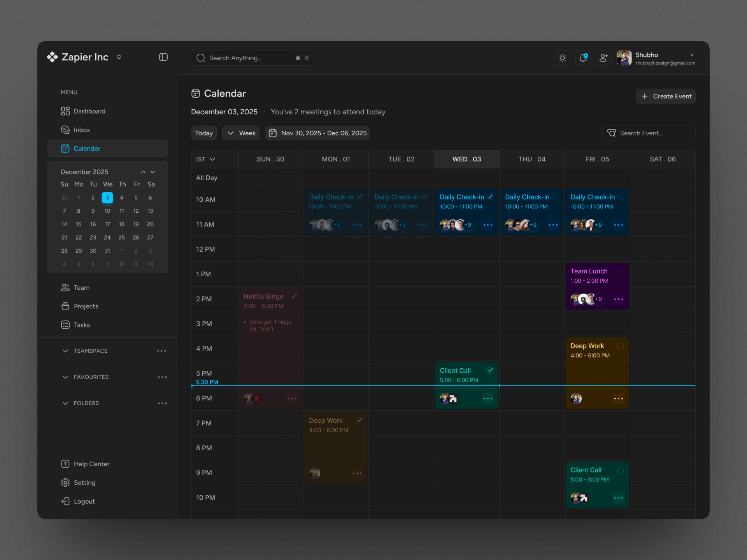Click the calendar icon in date range pill
Viewport: 747px width, 560px height.
[x=273, y=133]
